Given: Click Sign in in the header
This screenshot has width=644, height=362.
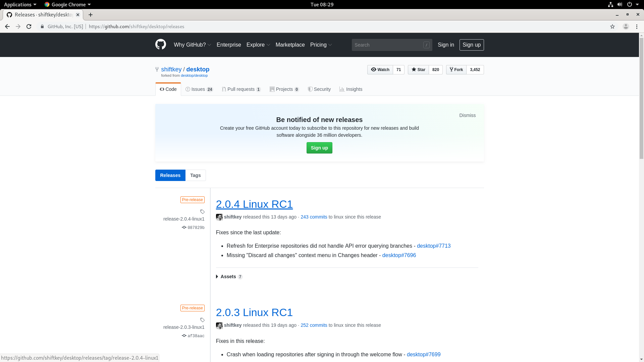Looking at the screenshot, I should point(446,45).
